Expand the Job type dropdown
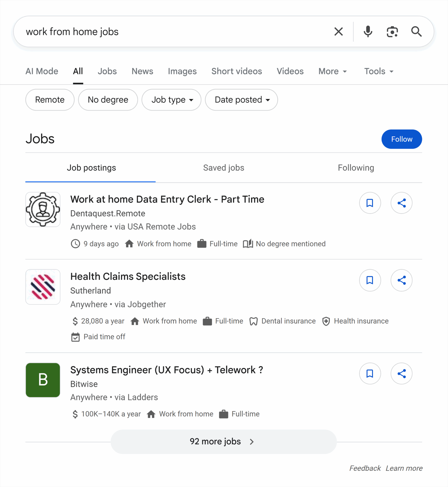 tap(172, 100)
